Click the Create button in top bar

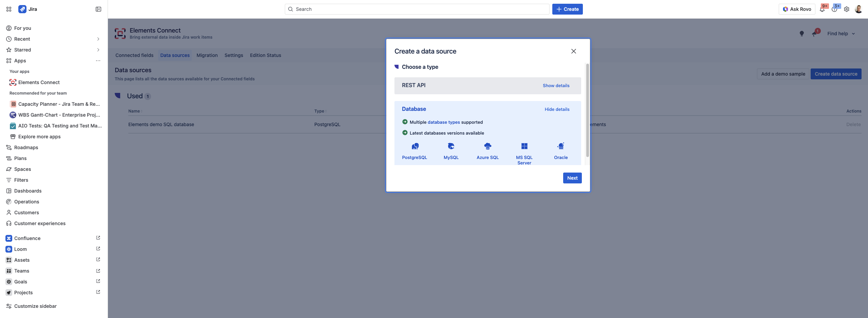(x=568, y=9)
